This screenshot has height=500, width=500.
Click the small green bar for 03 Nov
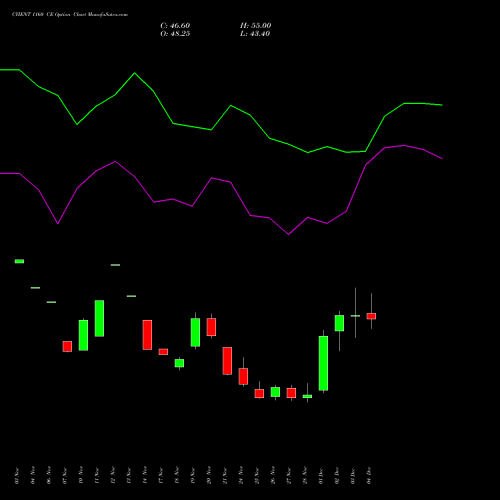tap(19, 261)
